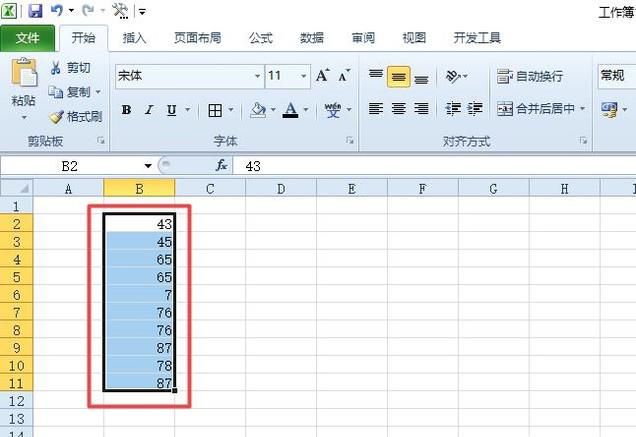Click the 剪切 cut button

[x=71, y=67]
